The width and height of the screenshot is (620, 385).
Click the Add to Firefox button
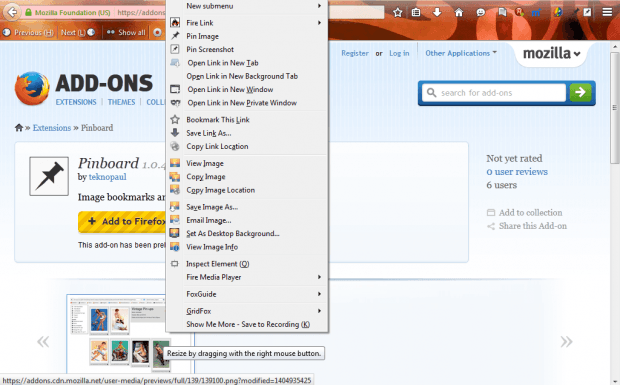coord(122,221)
